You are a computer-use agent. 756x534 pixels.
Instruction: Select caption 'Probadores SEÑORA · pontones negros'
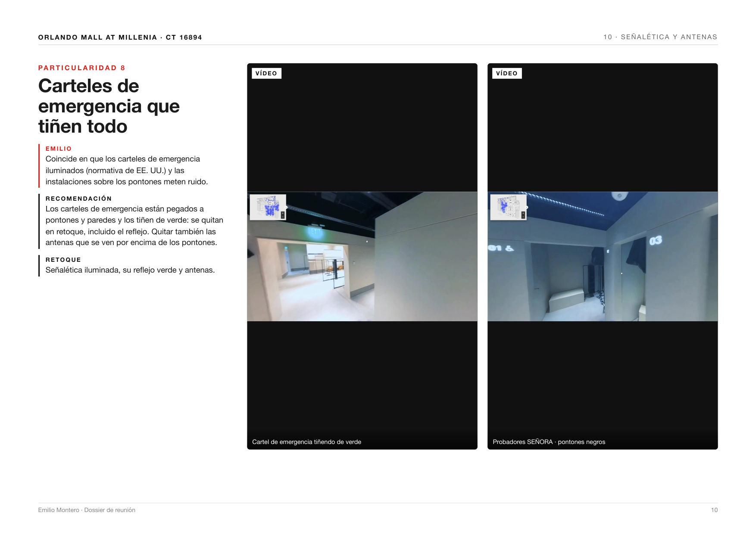point(549,442)
